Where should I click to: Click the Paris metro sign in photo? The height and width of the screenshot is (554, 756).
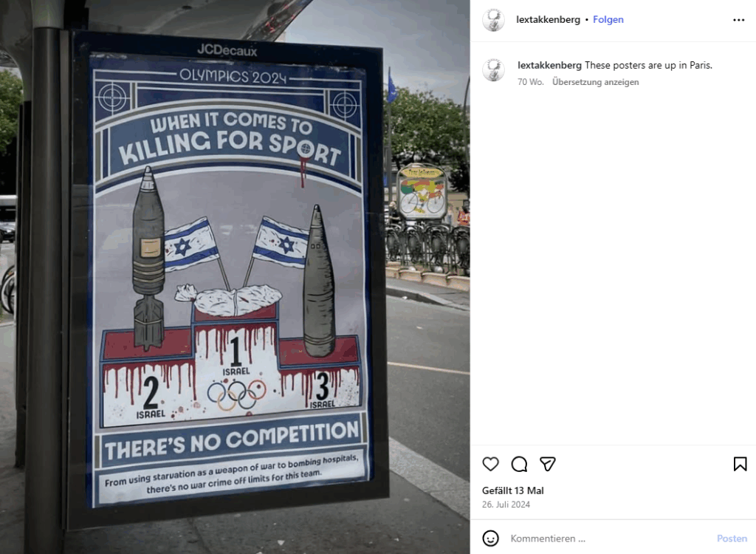tap(422, 191)
